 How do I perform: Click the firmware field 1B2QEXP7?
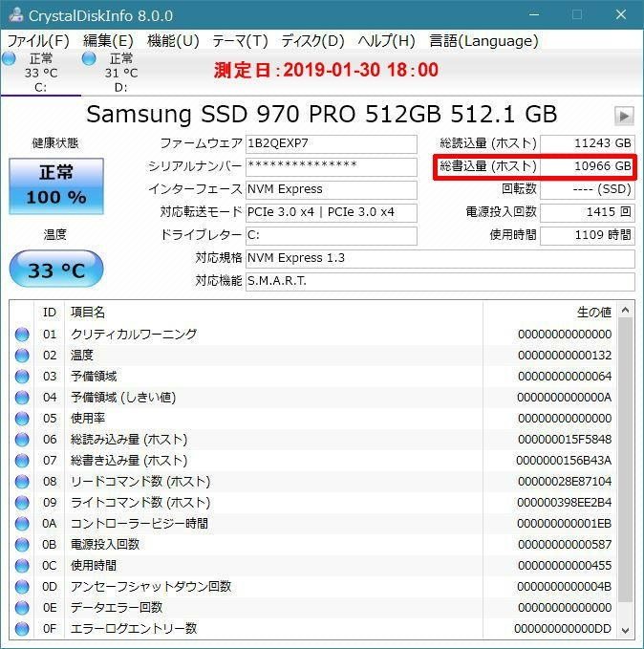(332, 144)
